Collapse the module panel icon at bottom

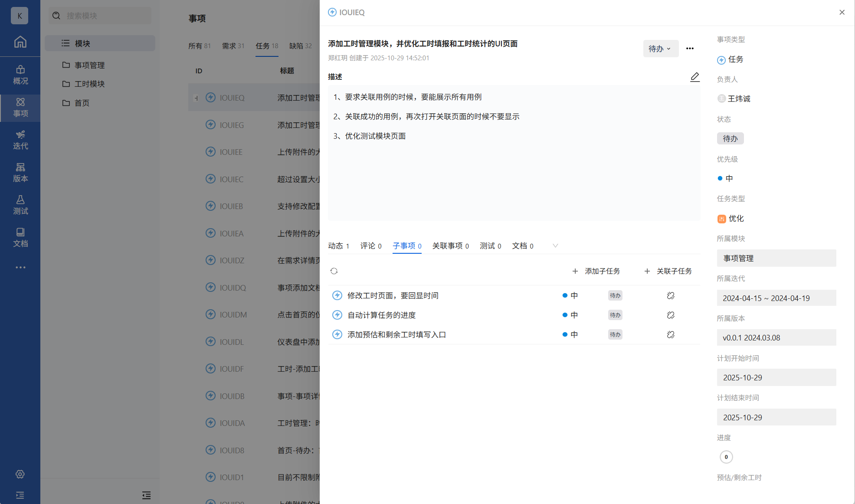[146, 495]
